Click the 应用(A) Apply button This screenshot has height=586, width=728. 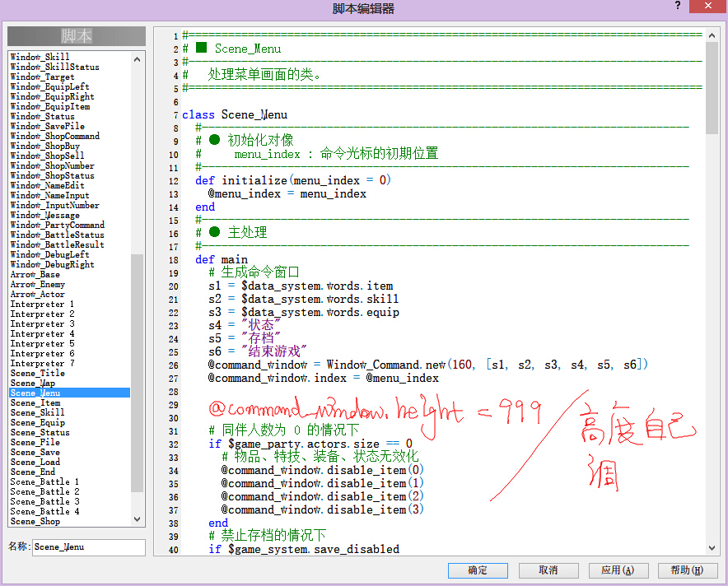[618, 570]
